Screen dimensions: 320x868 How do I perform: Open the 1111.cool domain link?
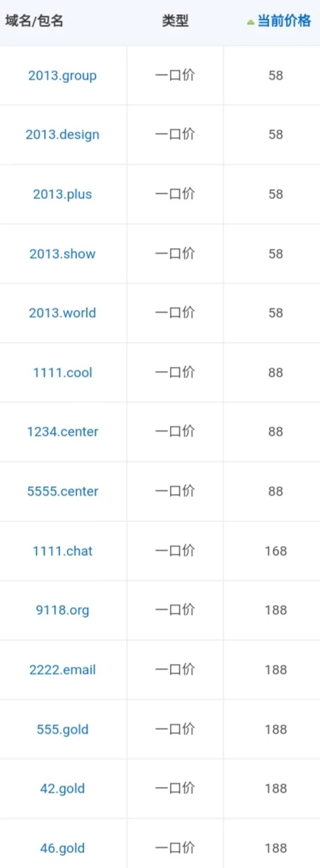63,373
